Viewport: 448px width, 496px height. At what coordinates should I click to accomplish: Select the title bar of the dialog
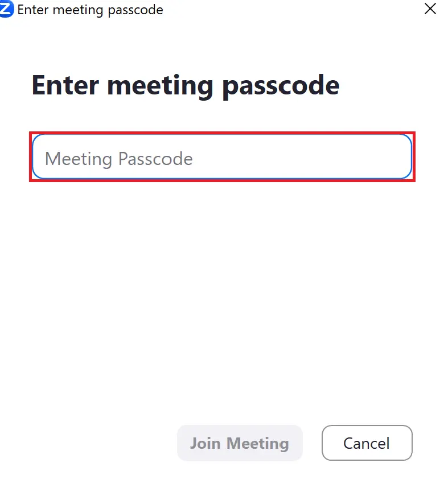point(224,10)
